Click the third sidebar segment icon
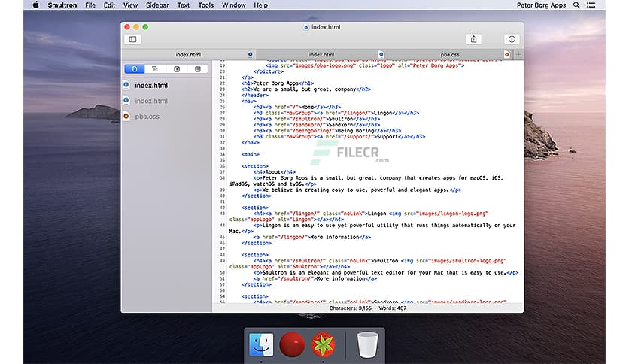Viewport: 629px width, 364px height. pos(176,68)
